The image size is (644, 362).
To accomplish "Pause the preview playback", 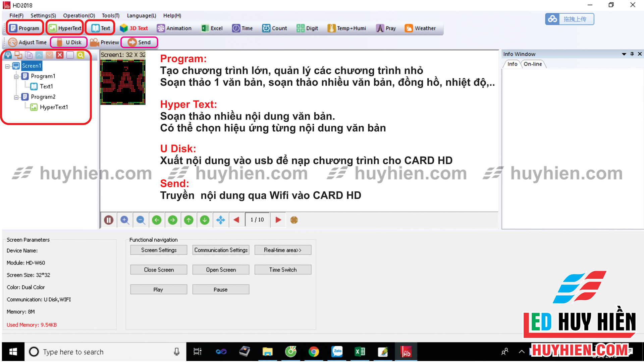I will 109,220.
